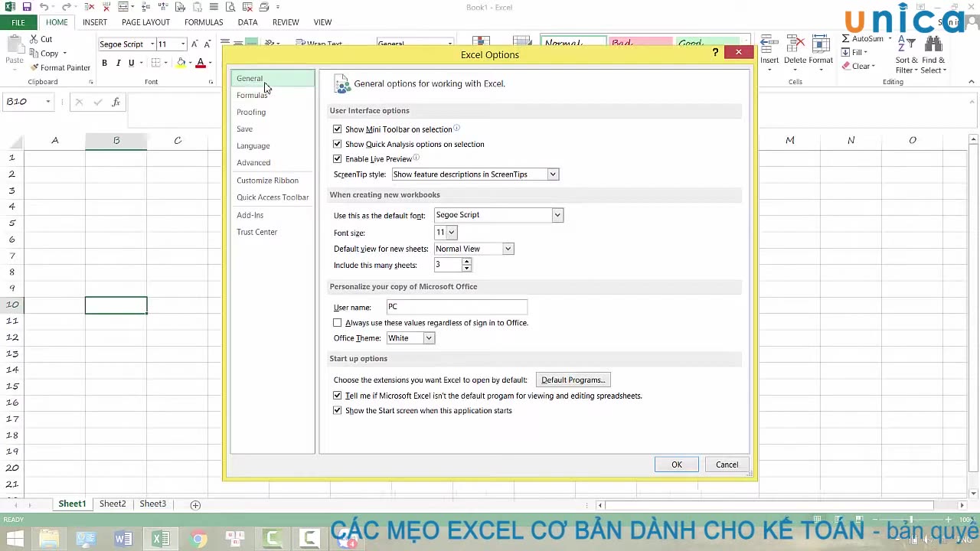
Task: Select cell B10 in the worksheet
Action: tap(116, 305)
